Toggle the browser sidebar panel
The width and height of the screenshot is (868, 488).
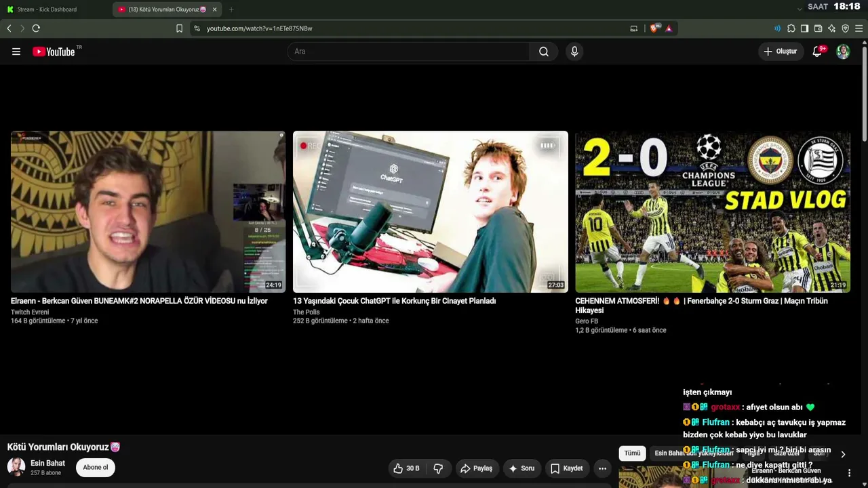click(x=805, y=28)
